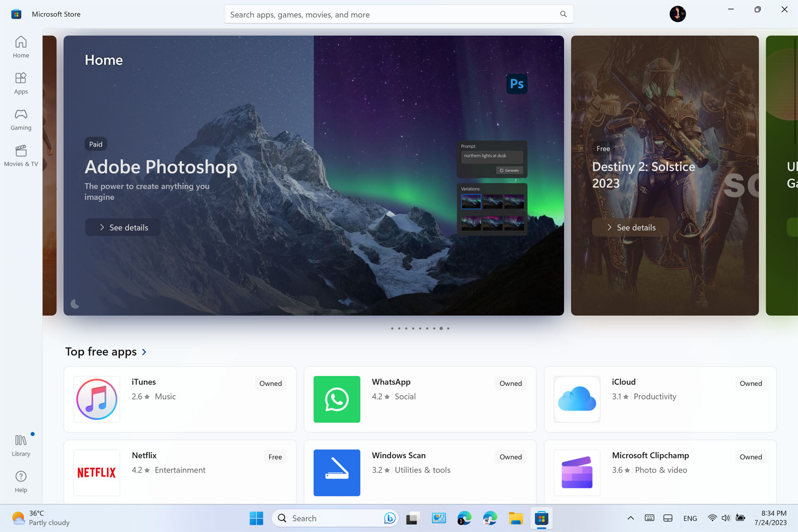Go to the Home tab
Image resolution: width=798 pixels, height=532 pixels.
pos(21,47)
